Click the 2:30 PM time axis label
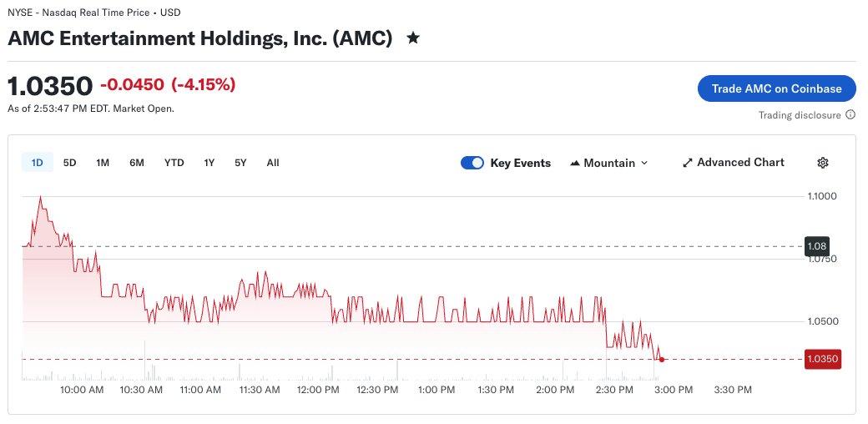 pyautogui.click(x=614, y=390)
